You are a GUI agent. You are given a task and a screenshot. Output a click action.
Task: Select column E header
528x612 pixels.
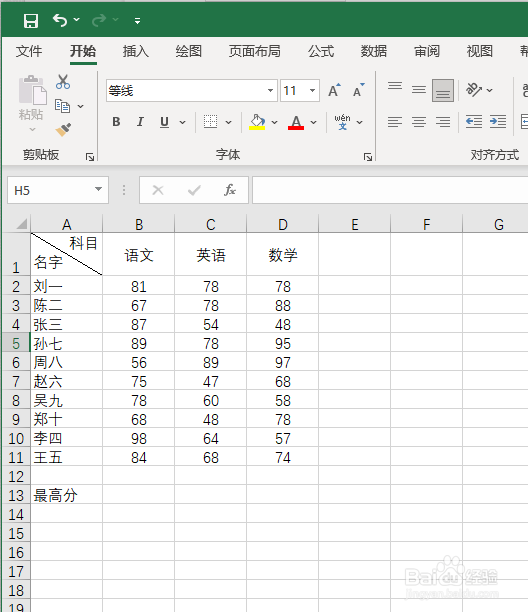click(x=354, y=224)
